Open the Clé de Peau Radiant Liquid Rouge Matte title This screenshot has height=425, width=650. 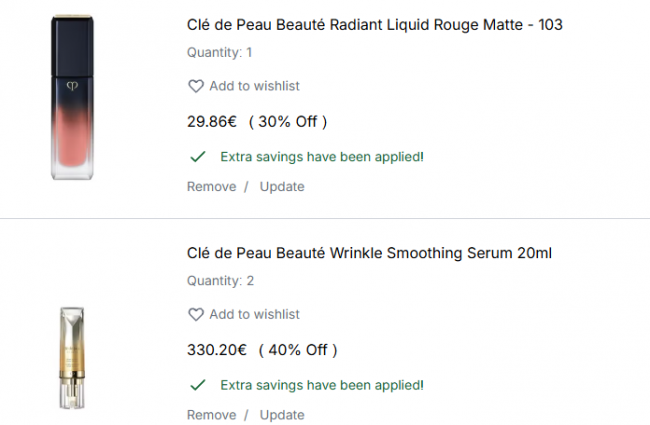[x=374, y=25]
